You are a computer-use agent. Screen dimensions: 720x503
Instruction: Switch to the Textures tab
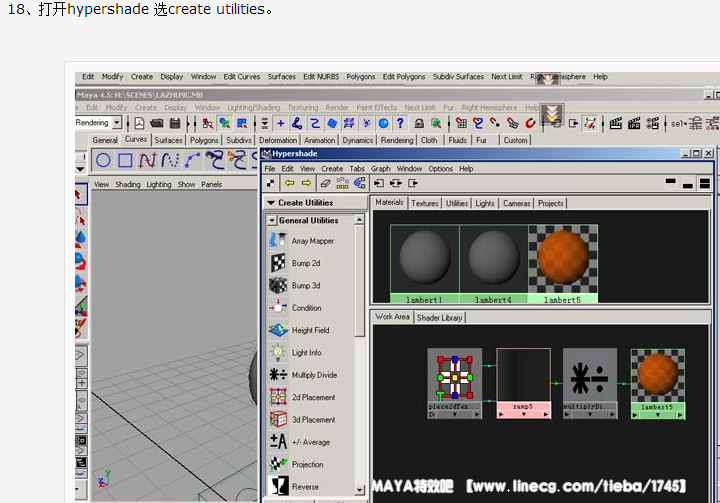click(425, 203)
